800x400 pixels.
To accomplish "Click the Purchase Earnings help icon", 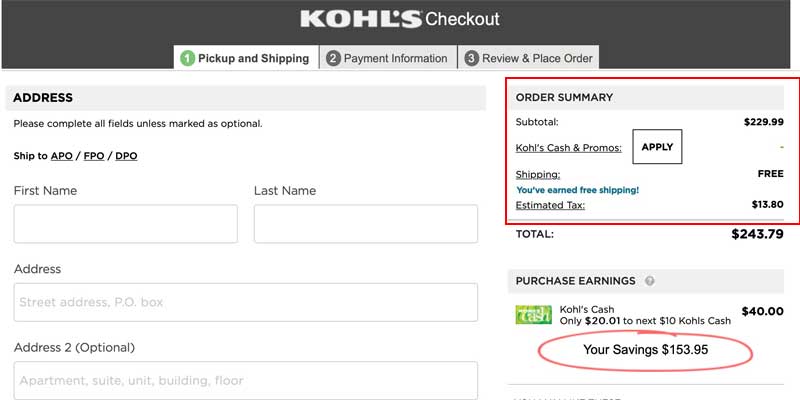I will click(650, 281).
